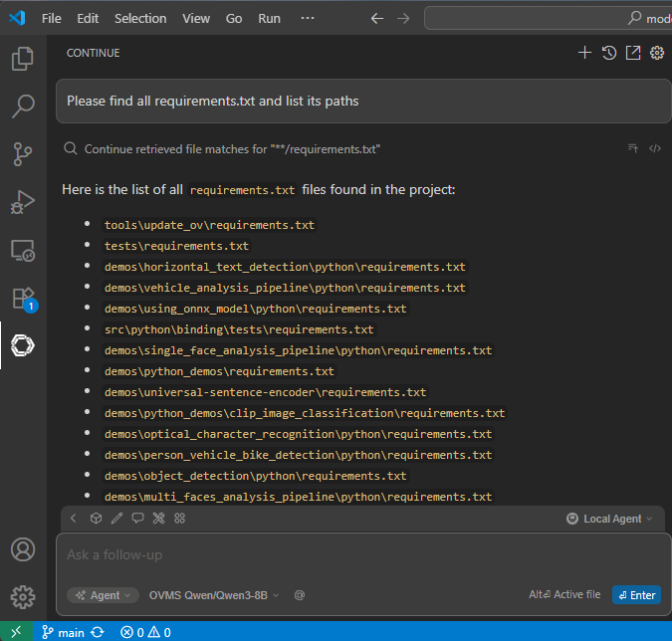672x641 pixels.
Task: Open the Source Control view
Action: (22, 153)
